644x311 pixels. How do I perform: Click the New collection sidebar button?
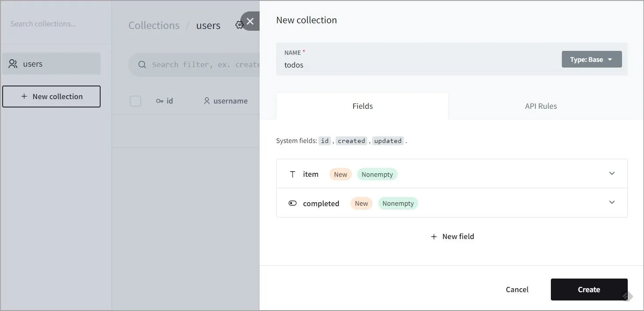coord(51,97)
